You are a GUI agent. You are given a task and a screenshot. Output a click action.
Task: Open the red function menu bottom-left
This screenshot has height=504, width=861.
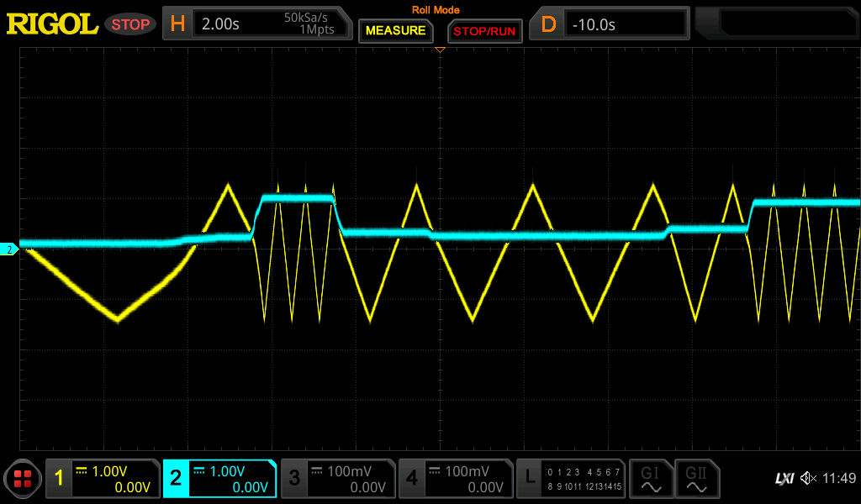click(23, 479)
